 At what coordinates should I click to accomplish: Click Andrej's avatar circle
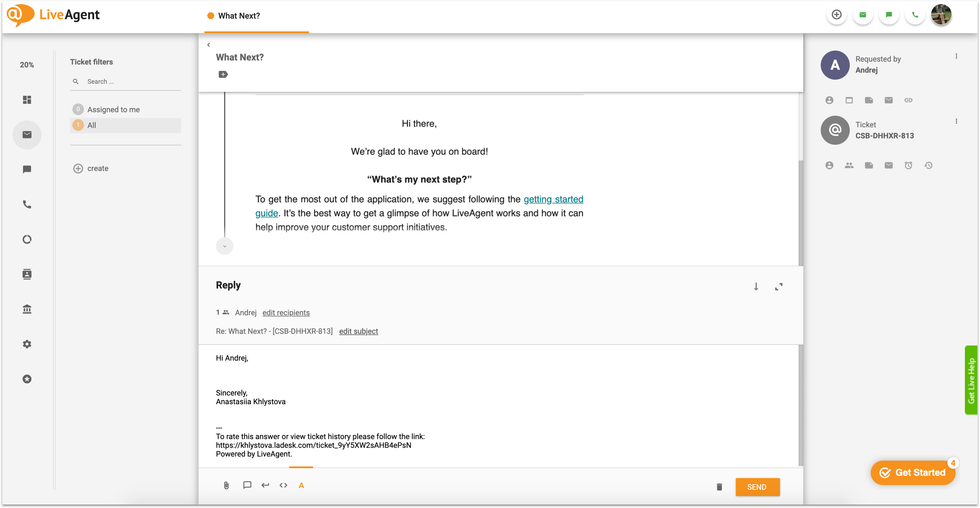click(835, 65)
